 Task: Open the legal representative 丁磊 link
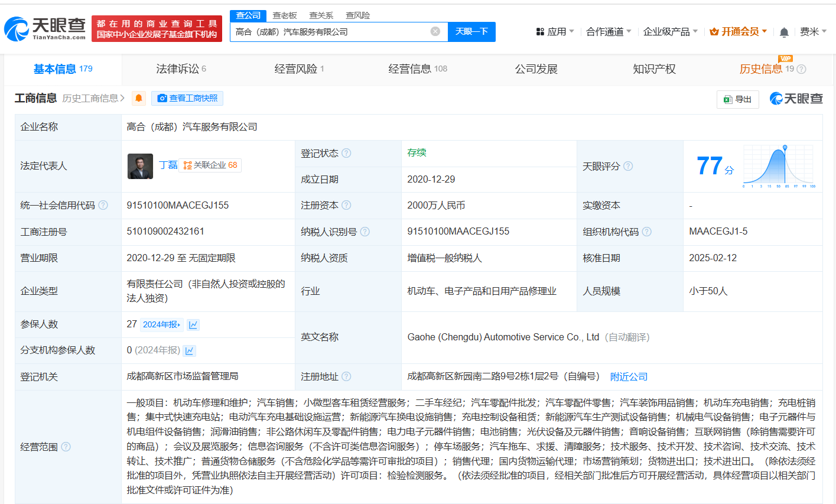[168, 165]
